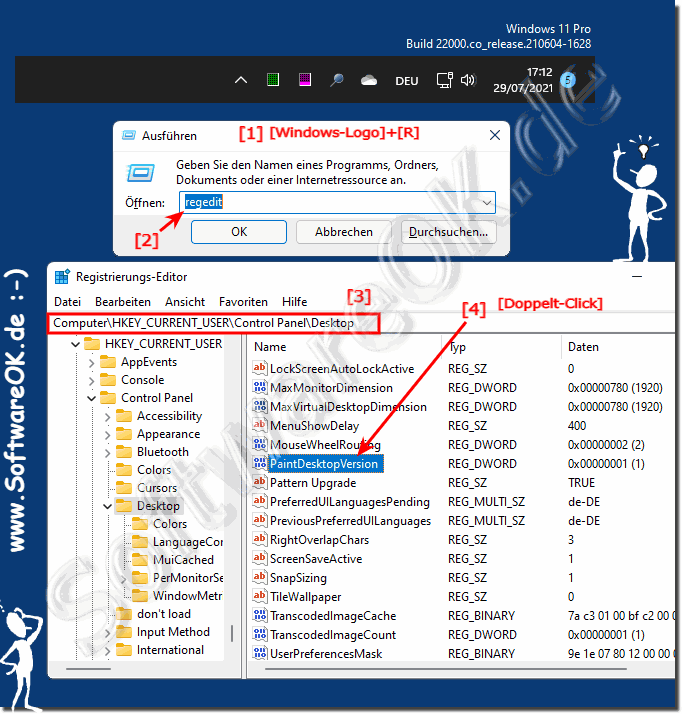The image size is (682, 714).
Task: Open the notification badge showing 5
Action: tap(567, 80)
